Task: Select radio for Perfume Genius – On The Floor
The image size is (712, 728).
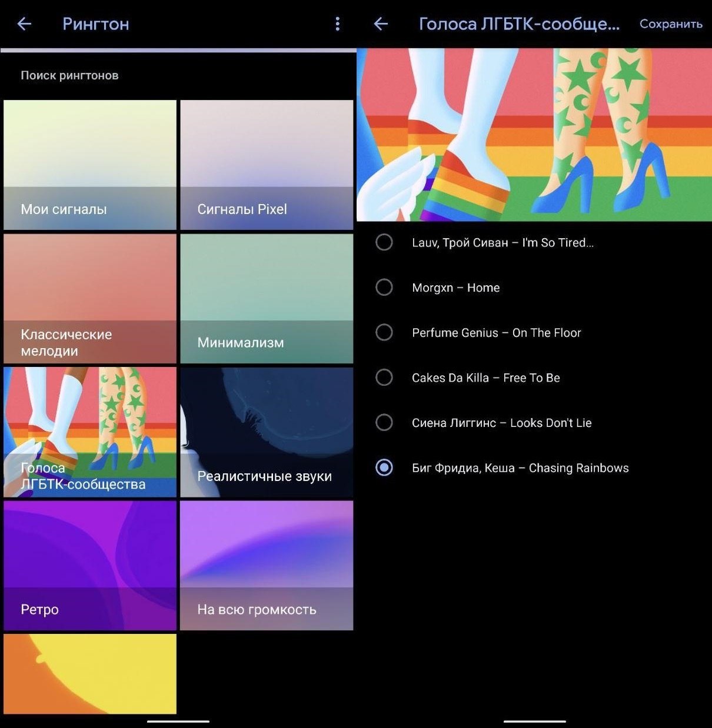Action: pyautogui.click(x=384, y=332)
